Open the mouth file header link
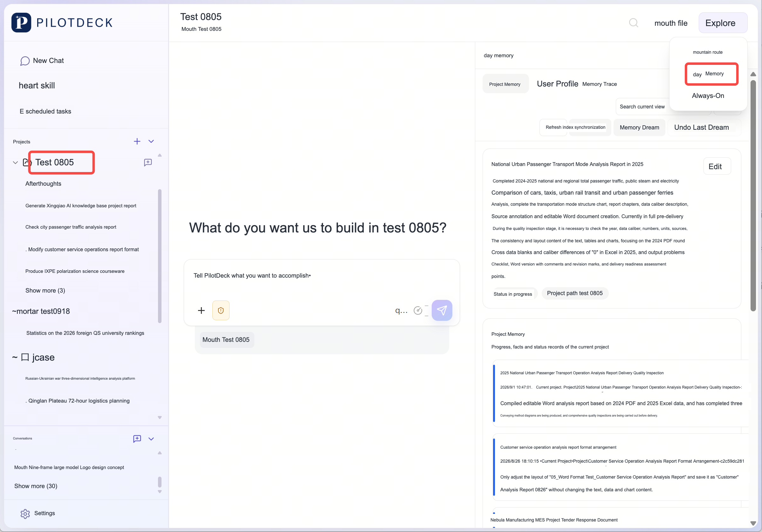The height and width of the screenshot is (532, 762). (x=671, y=23)
